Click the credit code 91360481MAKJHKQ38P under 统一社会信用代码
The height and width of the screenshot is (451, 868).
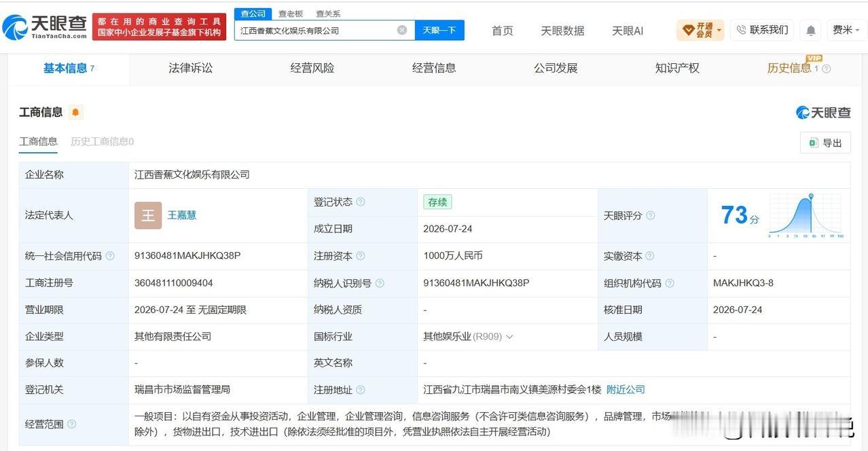coord(187,256)
